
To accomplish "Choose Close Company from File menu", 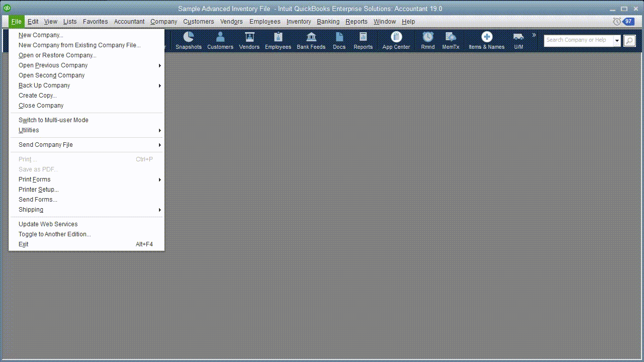I will click(87, 106).
